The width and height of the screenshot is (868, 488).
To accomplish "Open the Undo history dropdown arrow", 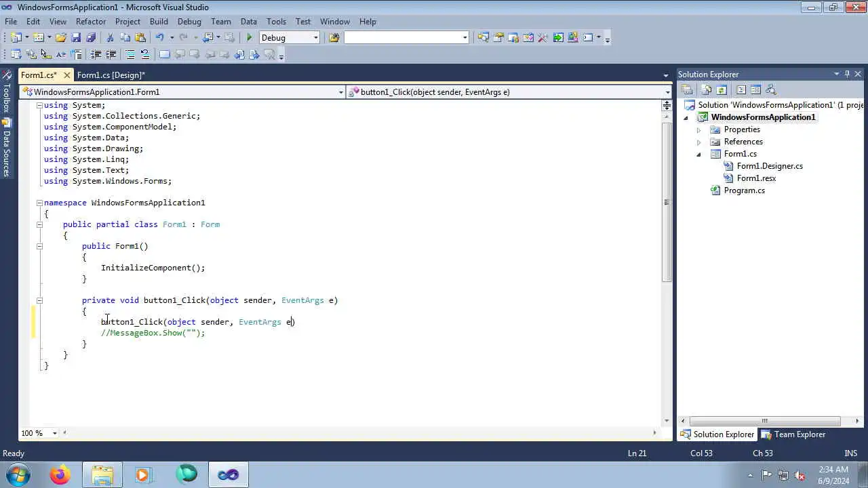I will click(172, 38).
